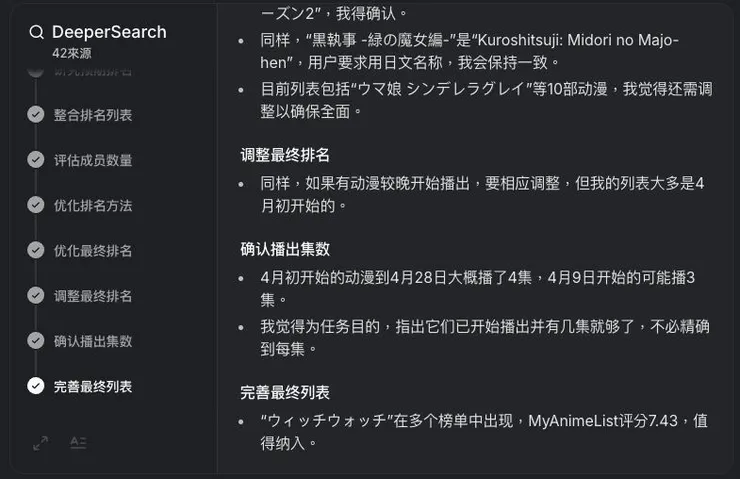The width and height of the screenshot is (740, 479).
Task: Click check icon beside 整合排名列表
Action: (36, 115)
